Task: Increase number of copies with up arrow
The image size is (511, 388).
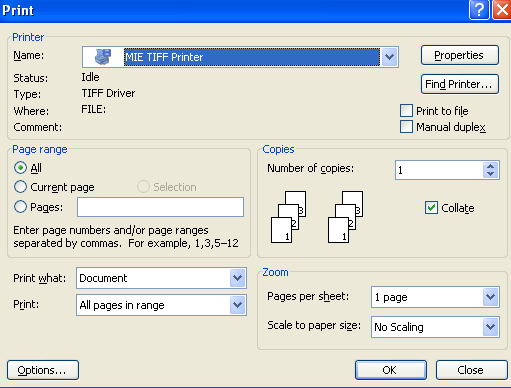Action: point(490,166)
